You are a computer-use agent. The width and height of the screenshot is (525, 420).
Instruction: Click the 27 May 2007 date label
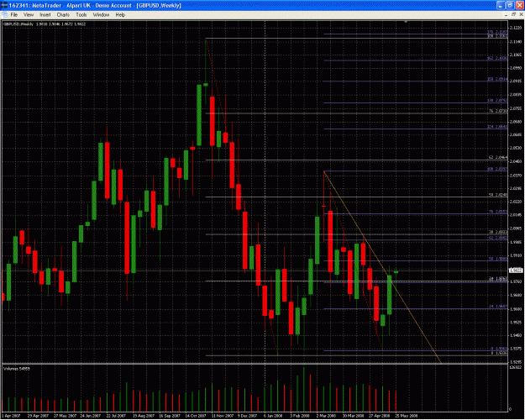pyautogui.click(x=65, y=416)
